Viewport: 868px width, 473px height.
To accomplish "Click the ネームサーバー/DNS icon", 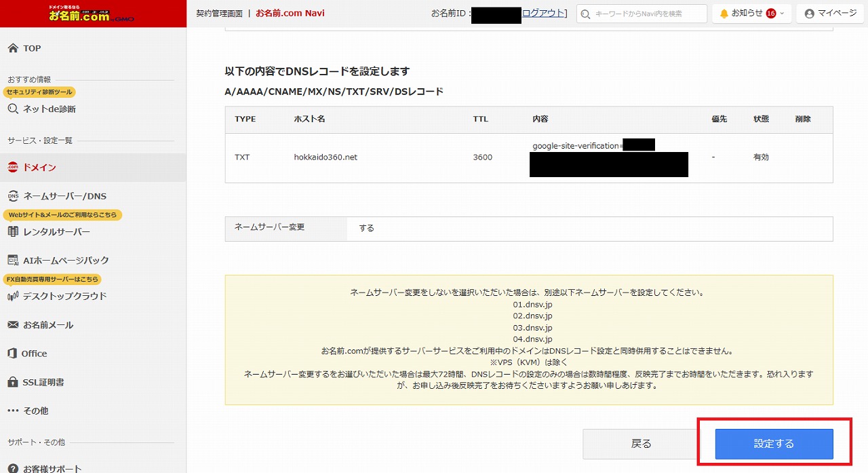I will (x=13, y=196).
